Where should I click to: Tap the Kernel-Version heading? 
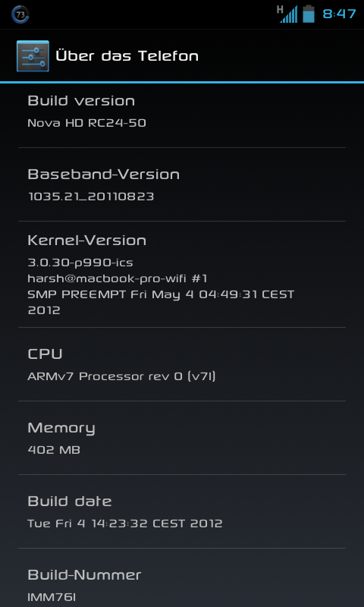pyautogui.click(x=87, y=241)
